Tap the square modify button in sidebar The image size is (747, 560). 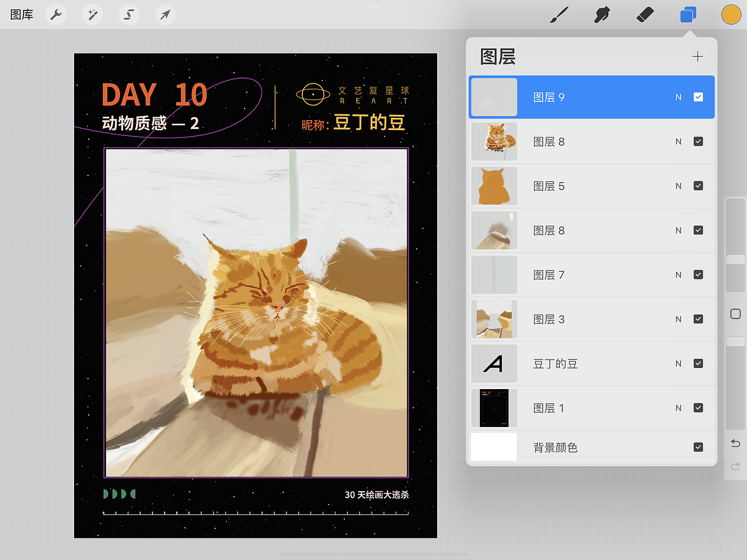(x=735, y=314)
